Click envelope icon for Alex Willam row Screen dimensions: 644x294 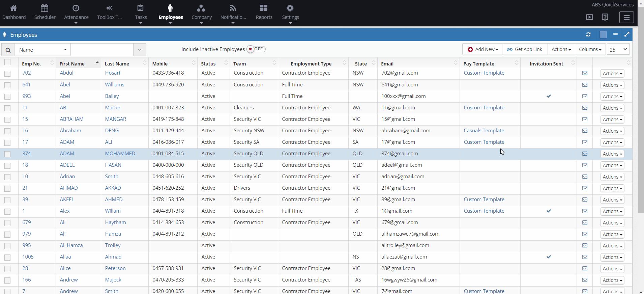tap(585, 211)
